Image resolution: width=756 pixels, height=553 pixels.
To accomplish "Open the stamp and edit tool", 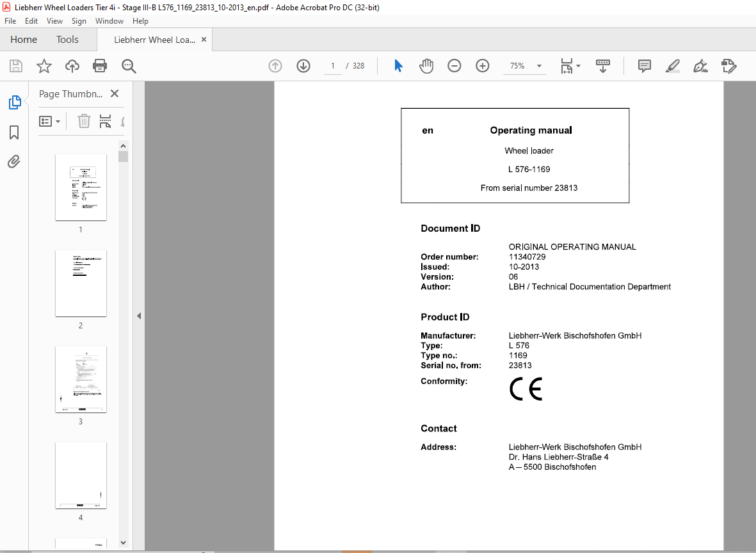I will [x=729, y=66].
